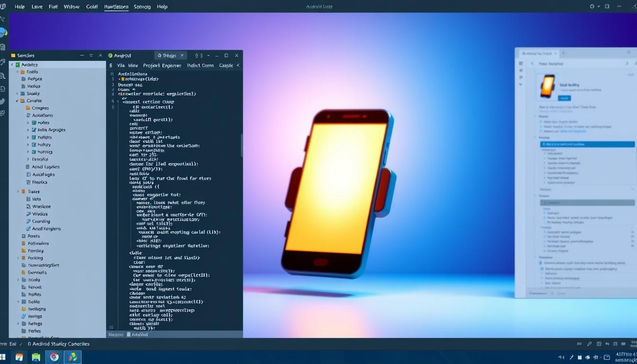Expand the Stoals folder in the tree
The width and height of the screenshot is (637, 364).
18,93
